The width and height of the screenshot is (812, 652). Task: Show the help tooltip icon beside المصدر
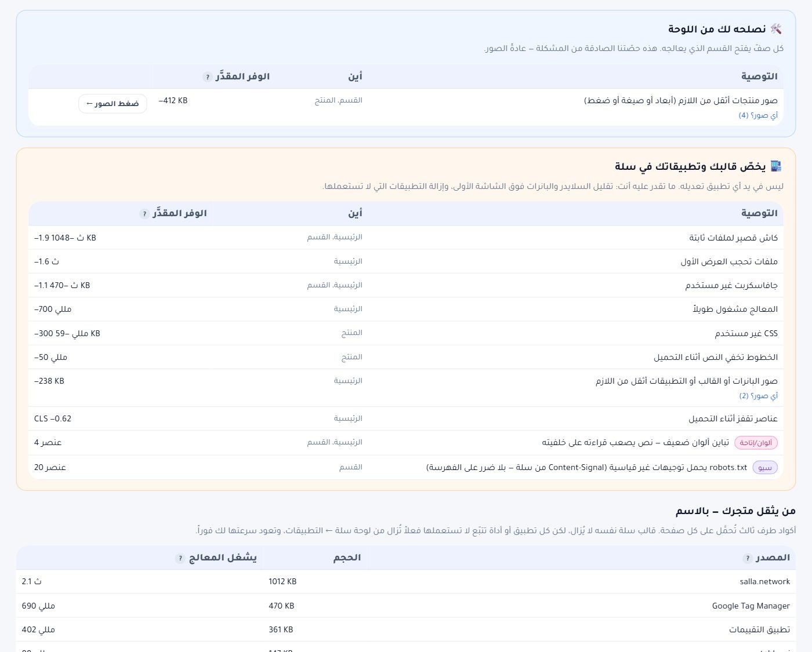[x=747, y=558]
